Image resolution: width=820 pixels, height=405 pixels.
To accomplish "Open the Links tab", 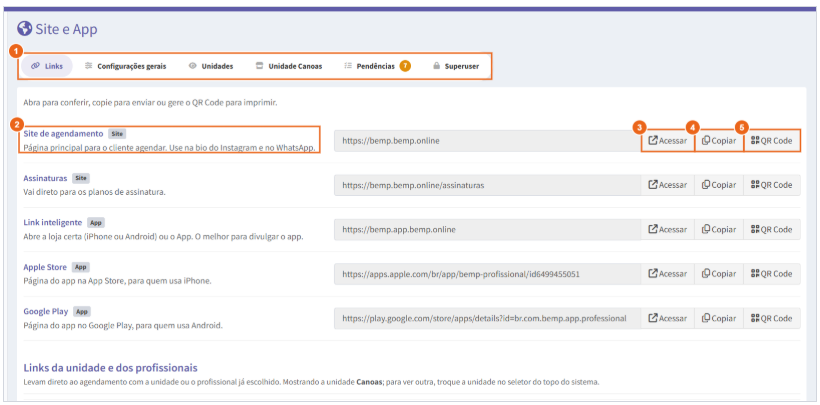I will (x=47, y=66).
